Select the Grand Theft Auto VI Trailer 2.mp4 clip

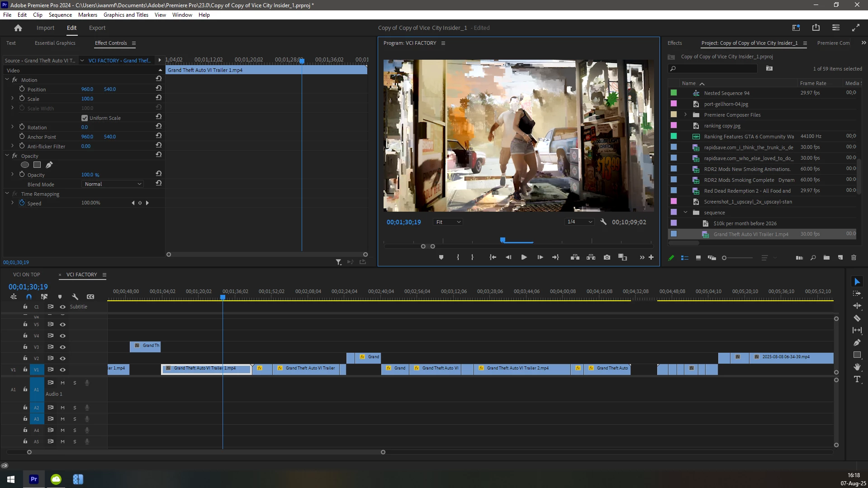click(x=522, y=369)
